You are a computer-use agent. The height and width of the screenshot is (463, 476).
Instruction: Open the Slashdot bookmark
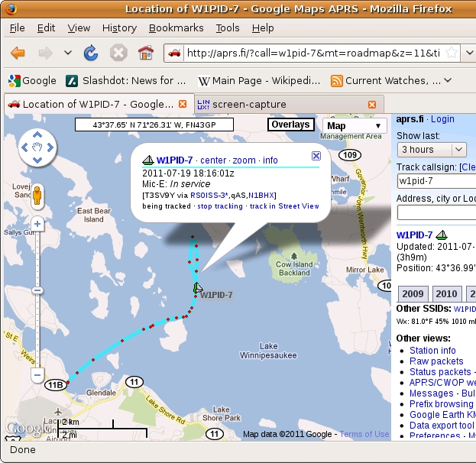pyautogui.click(x=125, y=80)
